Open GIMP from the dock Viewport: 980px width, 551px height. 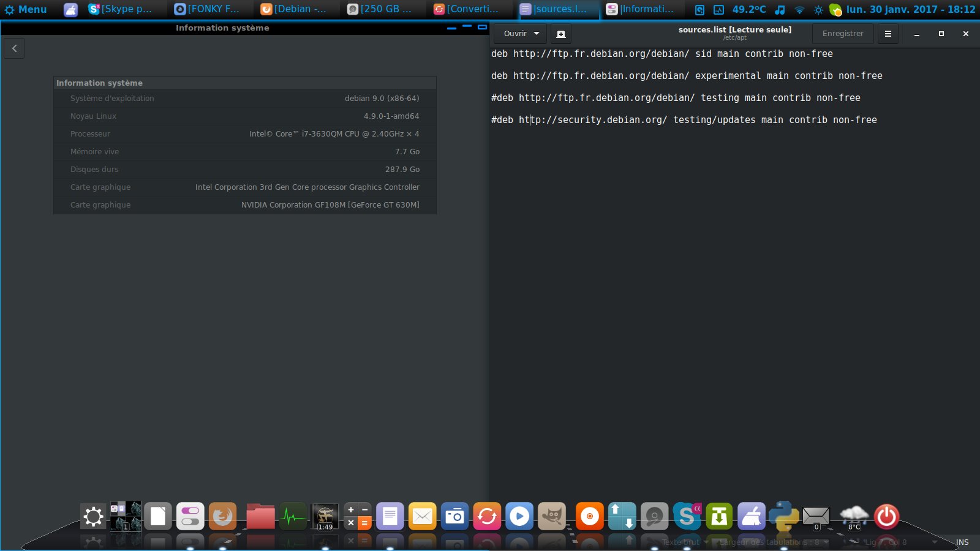552,517
